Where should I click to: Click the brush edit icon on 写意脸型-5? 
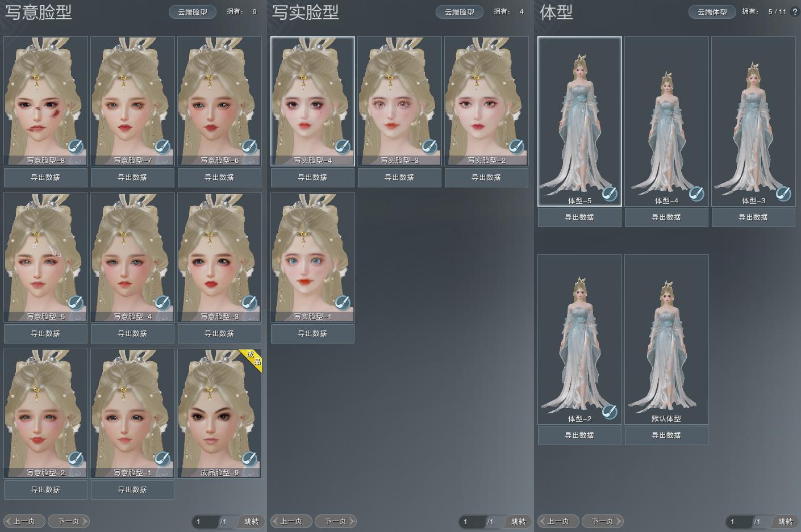point(76,303)
